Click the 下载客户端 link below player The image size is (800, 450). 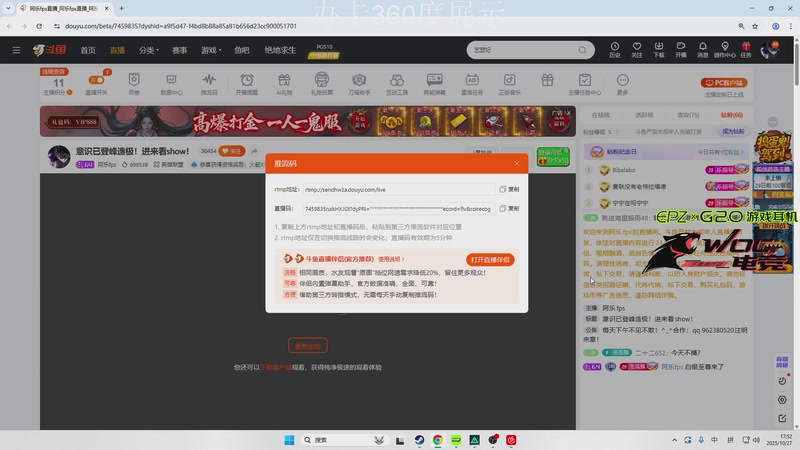pos(276,367)
